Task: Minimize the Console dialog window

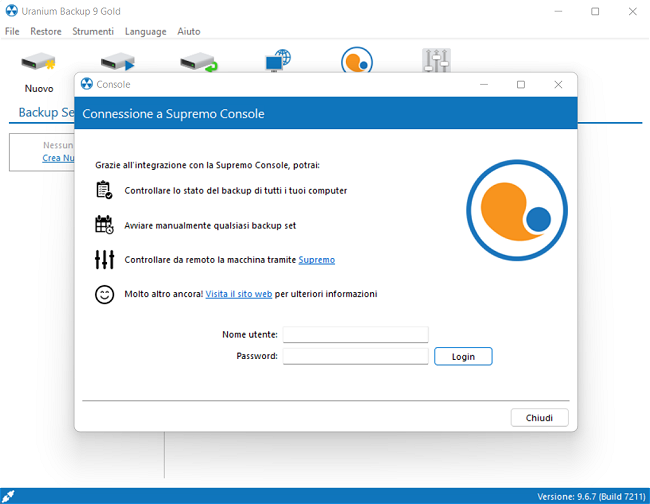Action: pos(484,85)
